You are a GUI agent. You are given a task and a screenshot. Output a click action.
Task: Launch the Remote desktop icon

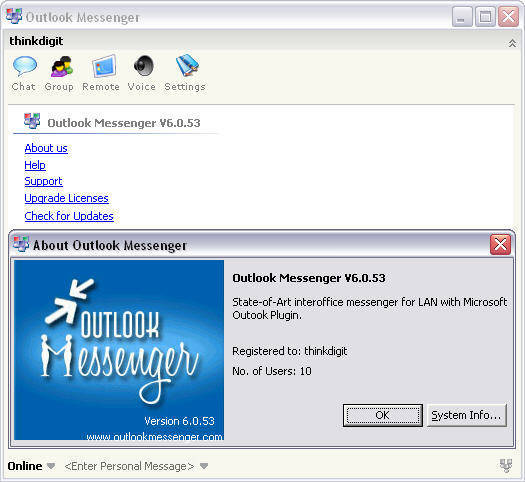(104, 66)
